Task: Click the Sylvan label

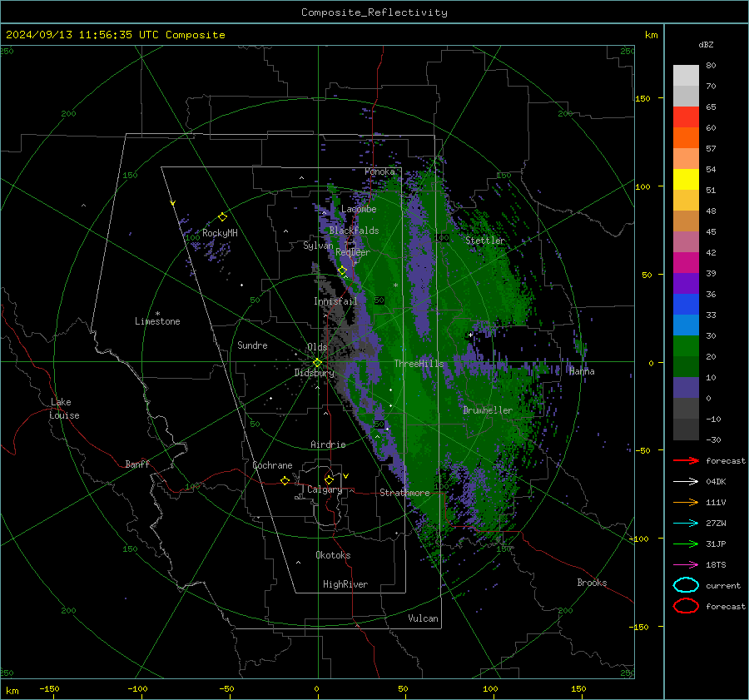Action: click(x=318, y=246)
